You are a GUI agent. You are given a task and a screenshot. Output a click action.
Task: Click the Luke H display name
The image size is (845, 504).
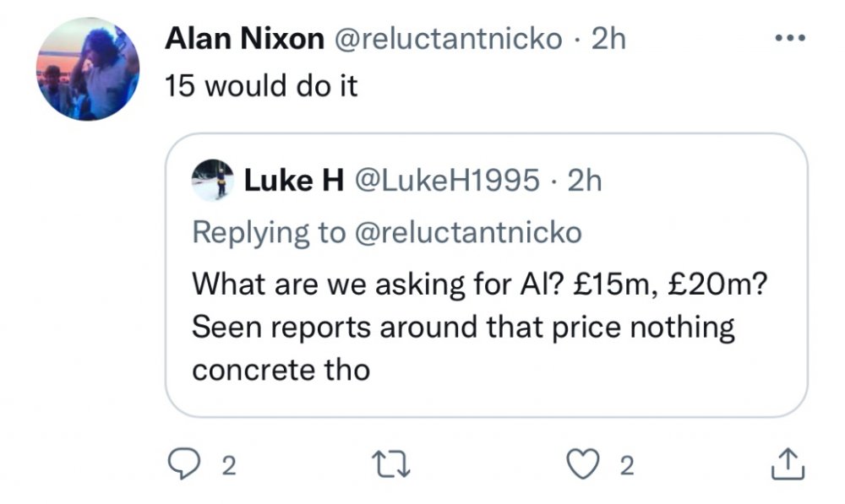292,180
